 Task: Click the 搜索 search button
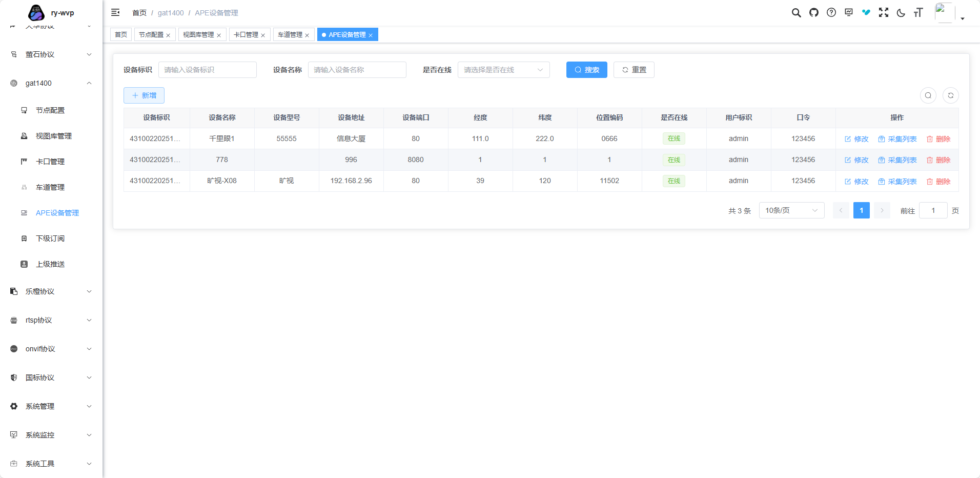(586, 70)
